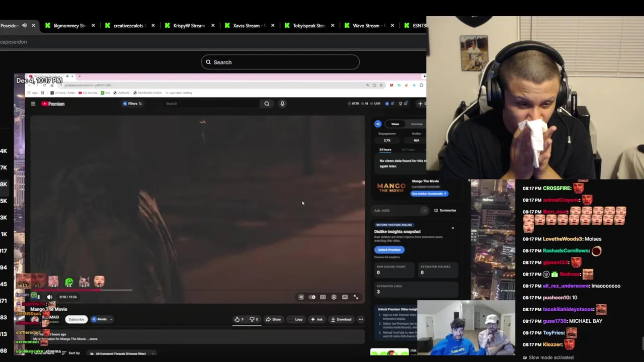644x362 pixels.
Task: Select the 24 hours views tab
Action: (385, 149)
